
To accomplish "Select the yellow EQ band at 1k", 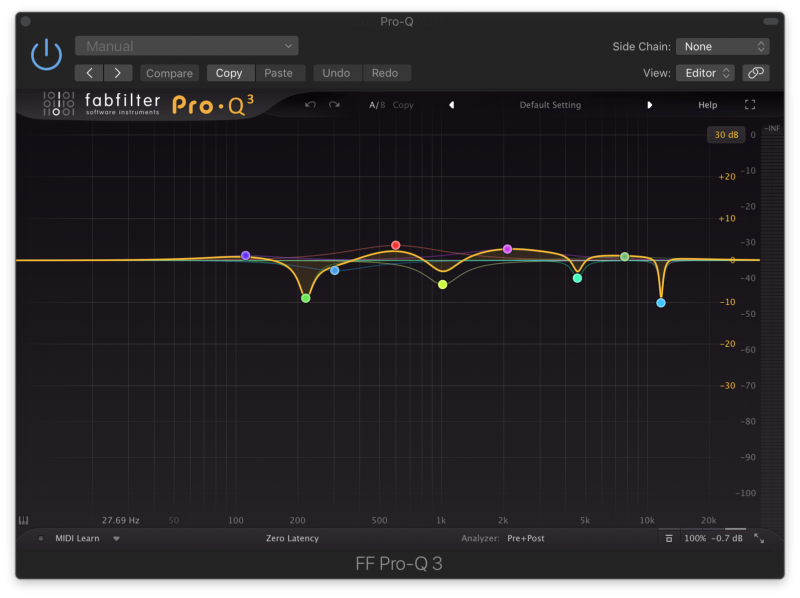I will click(x=443, y=284).
